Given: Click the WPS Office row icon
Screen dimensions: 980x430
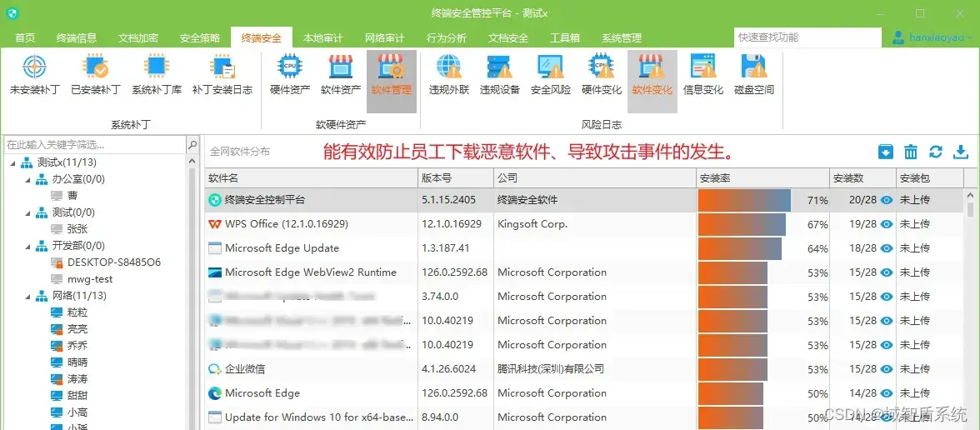Looking at the screenshot, I should click(214, 223).
